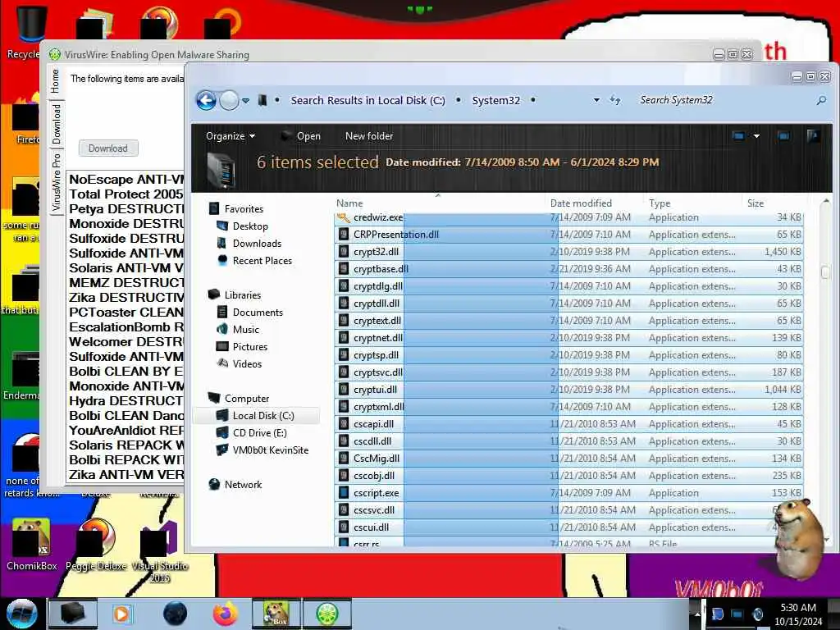The width and height of the screenshot is (840, 630).
Task: Click the cryptui.dll file icon
Action: pyautogui.click(x=344, y=390)
